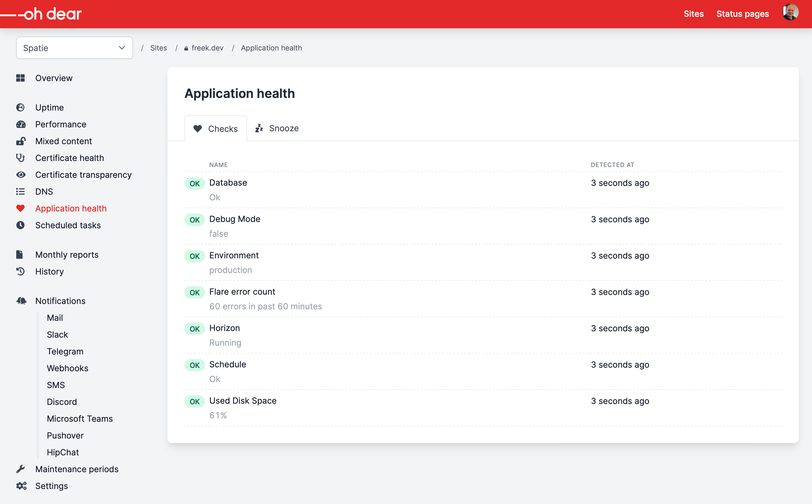Screen dimensions: 812x504
Task: Open Microsoft Teams notification settings
Action: (80, 419)
